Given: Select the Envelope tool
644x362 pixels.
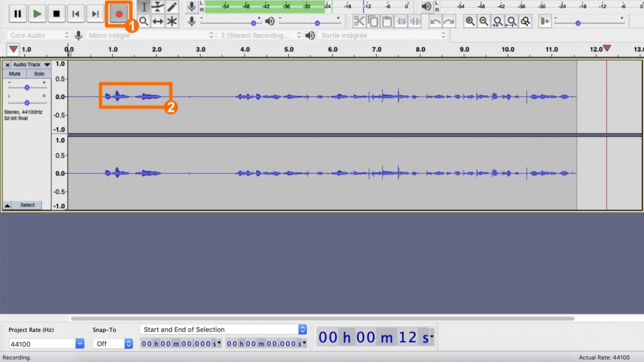Looking at the screenshot, I should click(158, 7).
